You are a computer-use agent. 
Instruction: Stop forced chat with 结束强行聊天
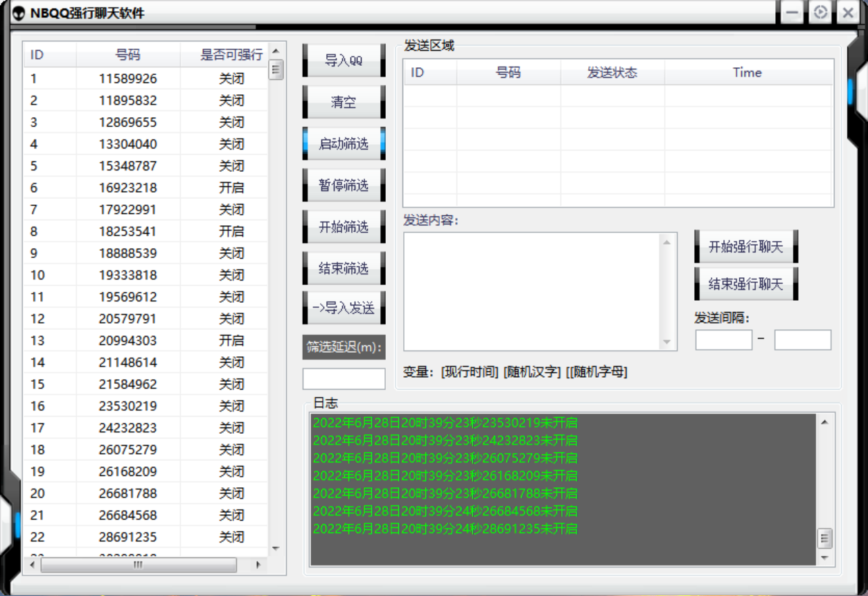coord(746,284)
